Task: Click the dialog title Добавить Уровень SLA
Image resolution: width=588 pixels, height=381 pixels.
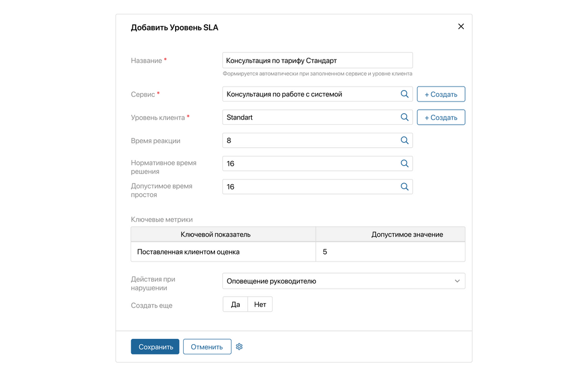Action: pyautogui.click(x=174, y=27)
